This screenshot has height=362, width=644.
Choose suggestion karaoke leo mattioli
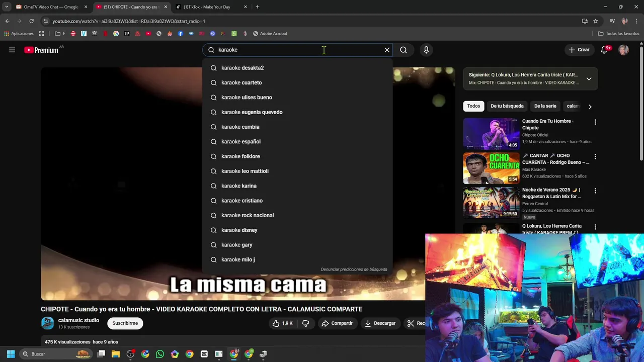coord(297,171)
